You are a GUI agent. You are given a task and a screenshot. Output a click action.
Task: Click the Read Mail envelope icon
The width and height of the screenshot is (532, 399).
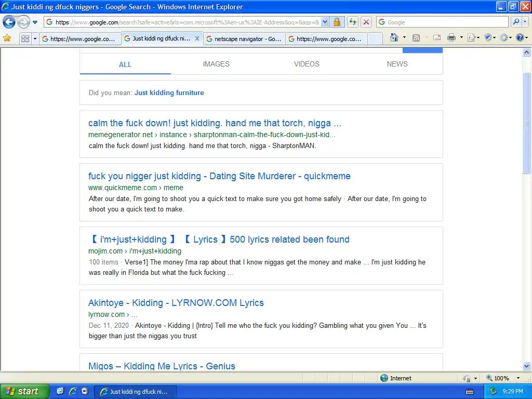point(437,37)
